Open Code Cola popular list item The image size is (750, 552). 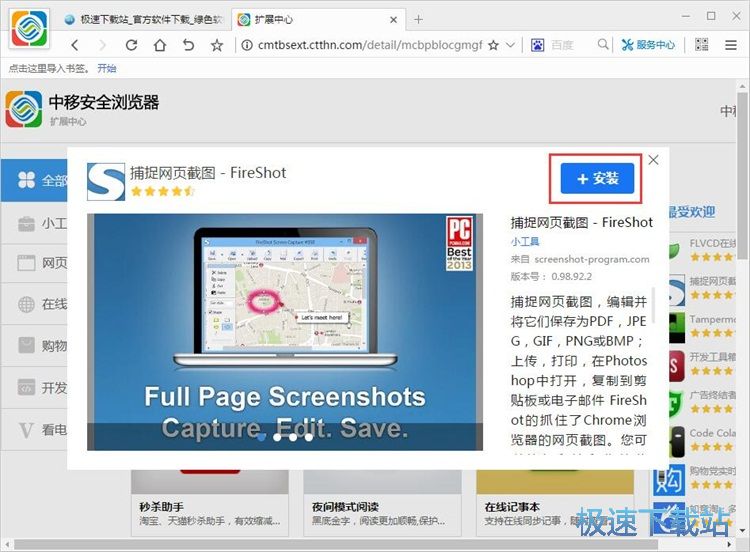pos(702,440)
